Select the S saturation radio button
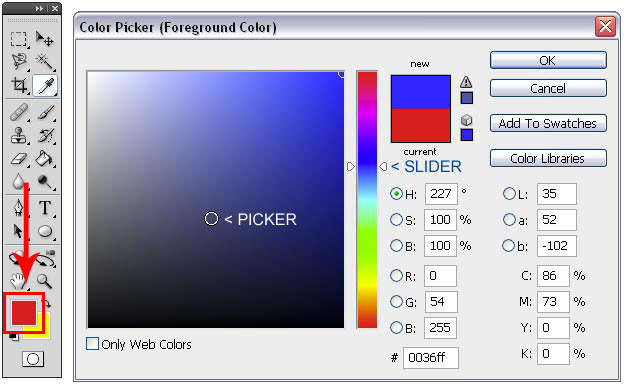This screenshot has height=388, width=625. pyautogui.click(x=396, y=220)
